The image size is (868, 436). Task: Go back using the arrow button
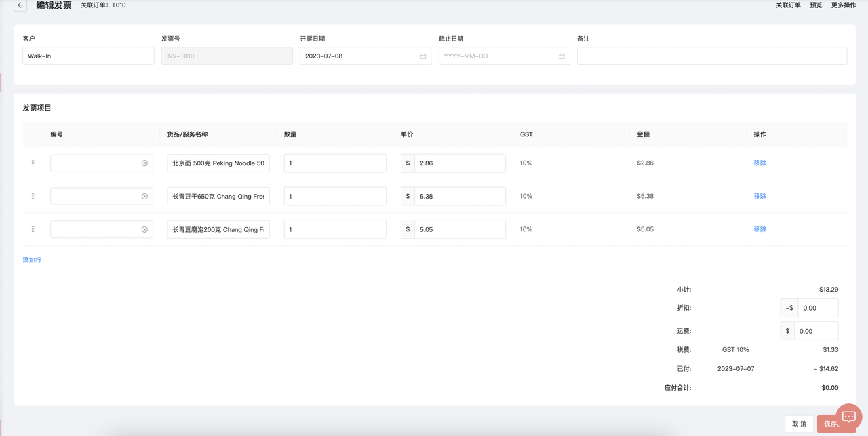point(20,5)
